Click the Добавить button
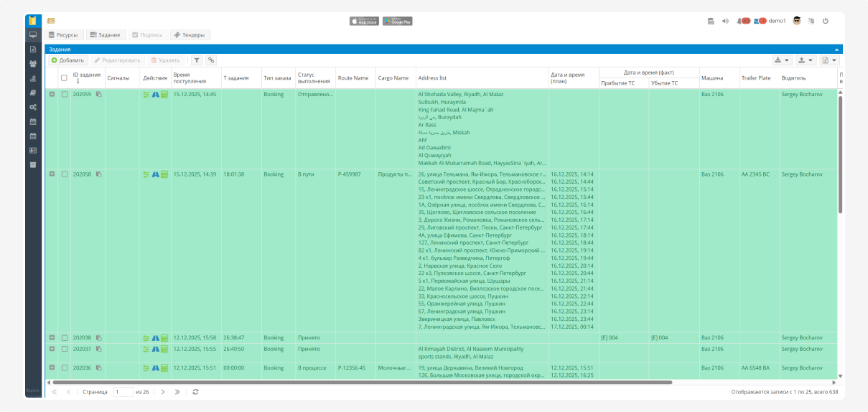The height and width of the screenshot is (412, 868). tap(67, 61)
